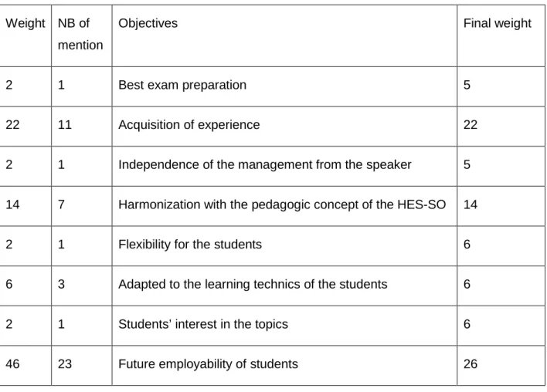The image size is (547, 392).
Task: Click the Final weight column header
Action: [497, 23]
